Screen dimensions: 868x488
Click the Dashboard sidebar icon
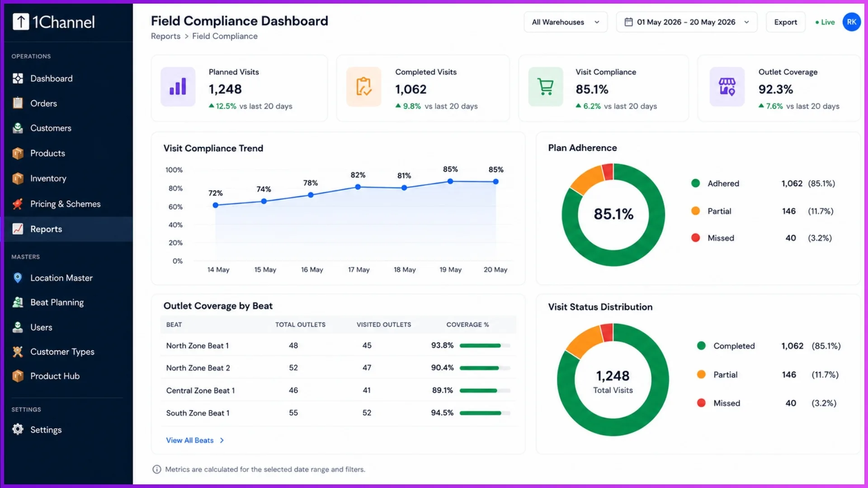[x=18, y=79]
